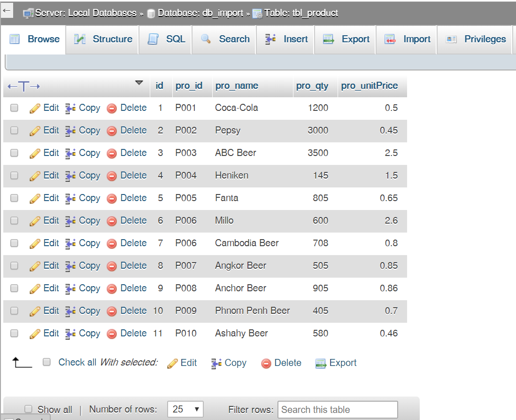Click the Filter rows search field
The image size is (516, 420).
tap(338, 410)
